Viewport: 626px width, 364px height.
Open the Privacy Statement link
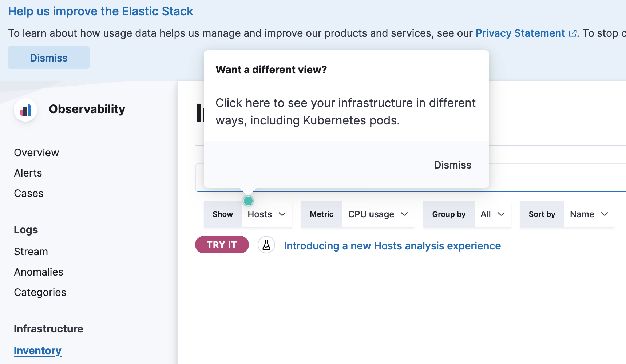tap(519, 33)
